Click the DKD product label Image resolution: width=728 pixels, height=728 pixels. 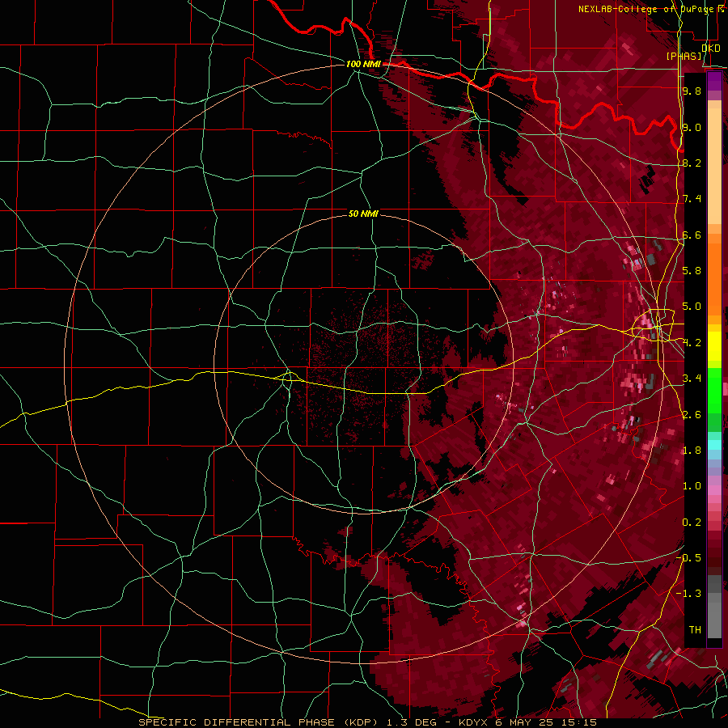pos(710,48)
